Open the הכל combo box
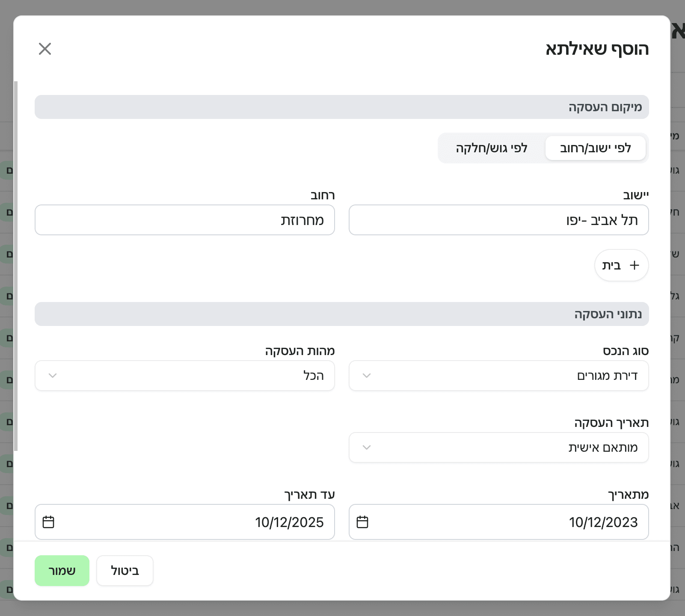Viewport: 685px width, 616px height. [x=184, y=376]
